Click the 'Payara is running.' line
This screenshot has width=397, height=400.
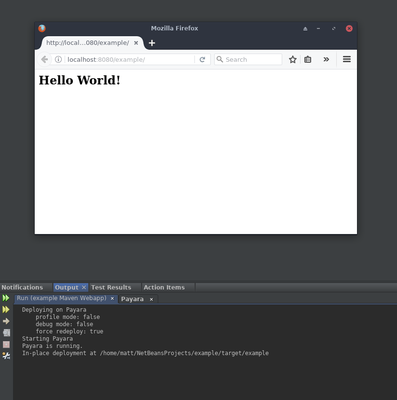pyautogui.click(x=52, y=346)
